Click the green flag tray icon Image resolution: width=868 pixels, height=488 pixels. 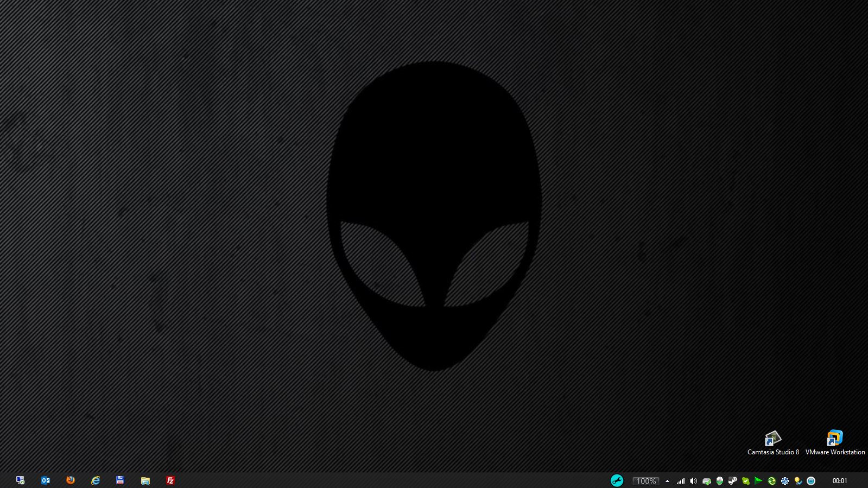tap(758, 481)
